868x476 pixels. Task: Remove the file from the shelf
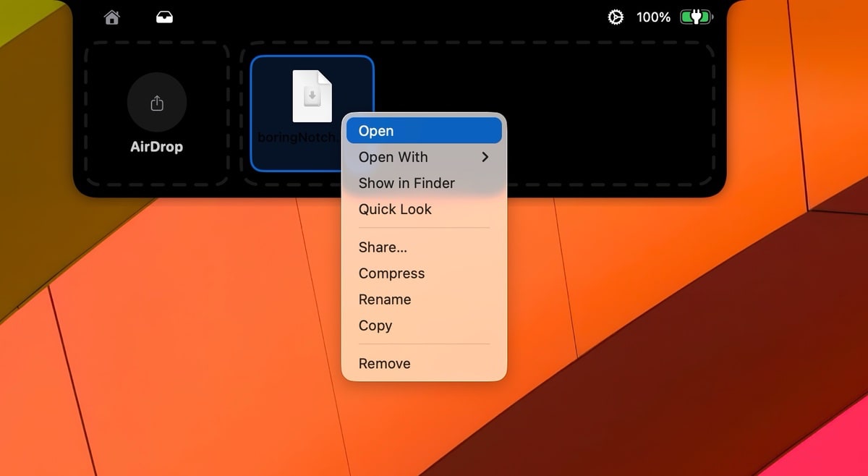click(x=384, y=364)
